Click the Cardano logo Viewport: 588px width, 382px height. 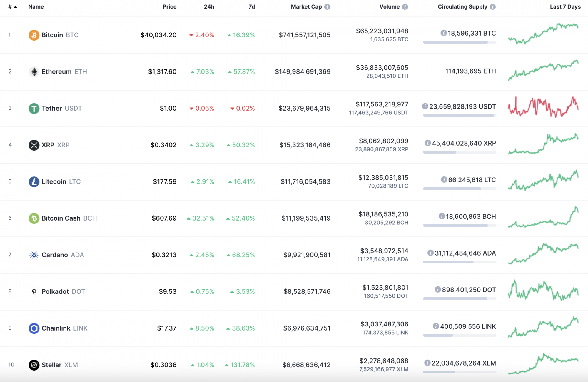point(34,255)
